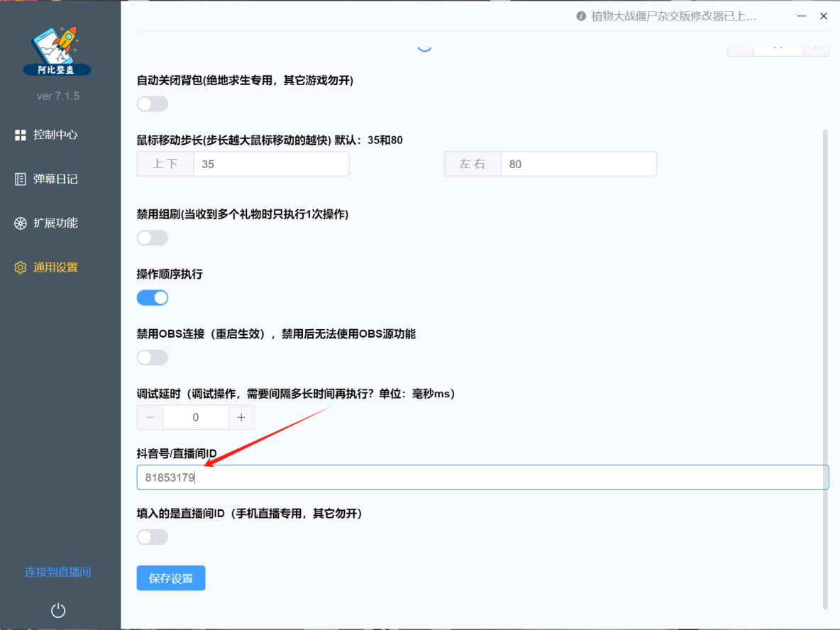This screenshot has width=840, height=630.
Task: Disable the 操作顺序执行 toggle
Action: (152, 297)
